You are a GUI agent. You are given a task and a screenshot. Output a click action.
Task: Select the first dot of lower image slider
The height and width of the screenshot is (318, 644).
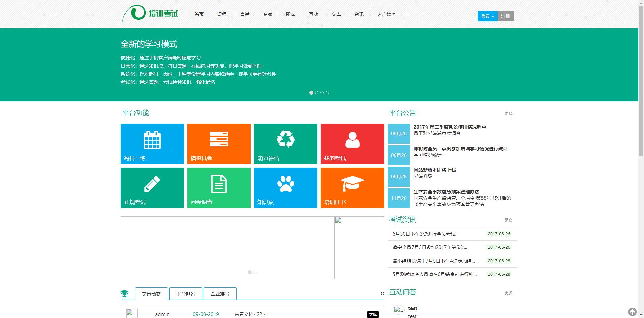tap(250, 272)
